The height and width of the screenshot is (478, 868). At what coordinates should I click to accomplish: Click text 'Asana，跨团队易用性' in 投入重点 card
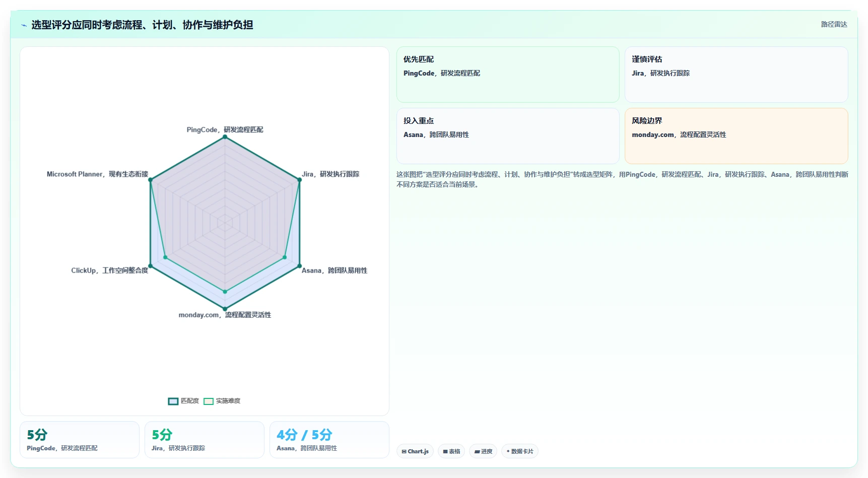click(436, 134)
